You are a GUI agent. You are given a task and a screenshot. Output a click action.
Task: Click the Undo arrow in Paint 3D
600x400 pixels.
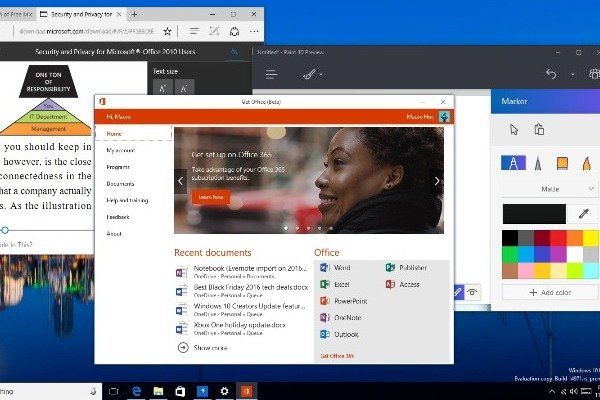pyautogui.click(x=550, y=74)
